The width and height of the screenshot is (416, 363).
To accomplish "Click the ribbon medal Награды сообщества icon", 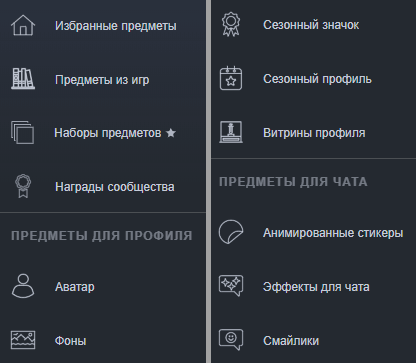I will [x=23, y=186].
